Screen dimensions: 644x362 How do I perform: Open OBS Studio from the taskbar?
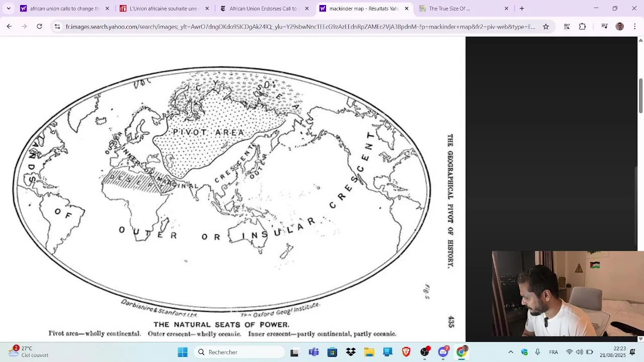coord(425,352)
